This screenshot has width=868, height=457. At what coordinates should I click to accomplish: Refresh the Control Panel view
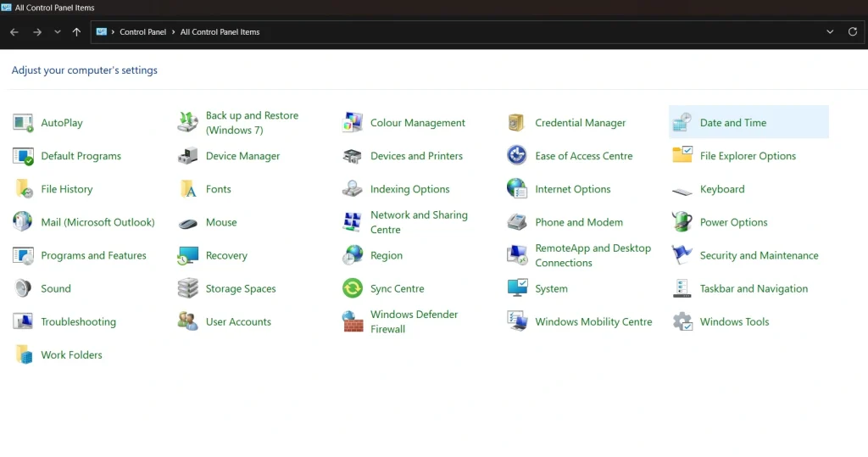coord(853,31)
